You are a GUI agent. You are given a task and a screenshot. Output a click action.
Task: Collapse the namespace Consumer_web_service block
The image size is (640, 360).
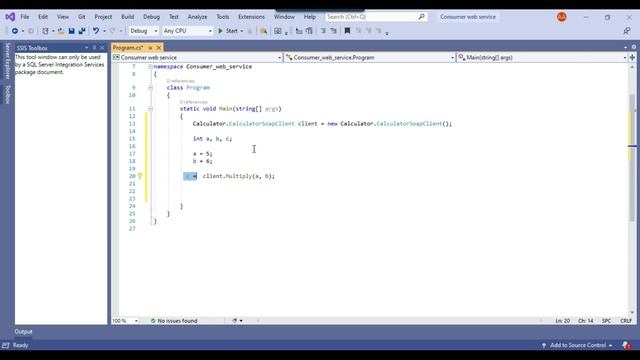coord(150,67)
